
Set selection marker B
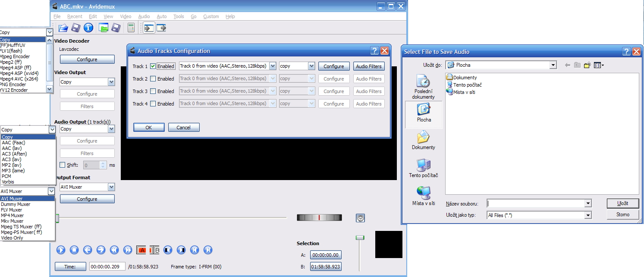tap(155, 250)
